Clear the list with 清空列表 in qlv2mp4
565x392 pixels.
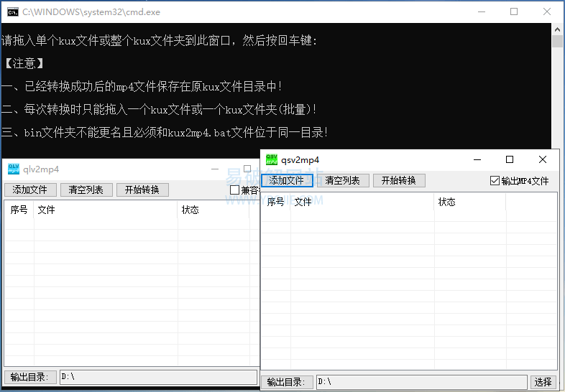(x=86, y=190)
